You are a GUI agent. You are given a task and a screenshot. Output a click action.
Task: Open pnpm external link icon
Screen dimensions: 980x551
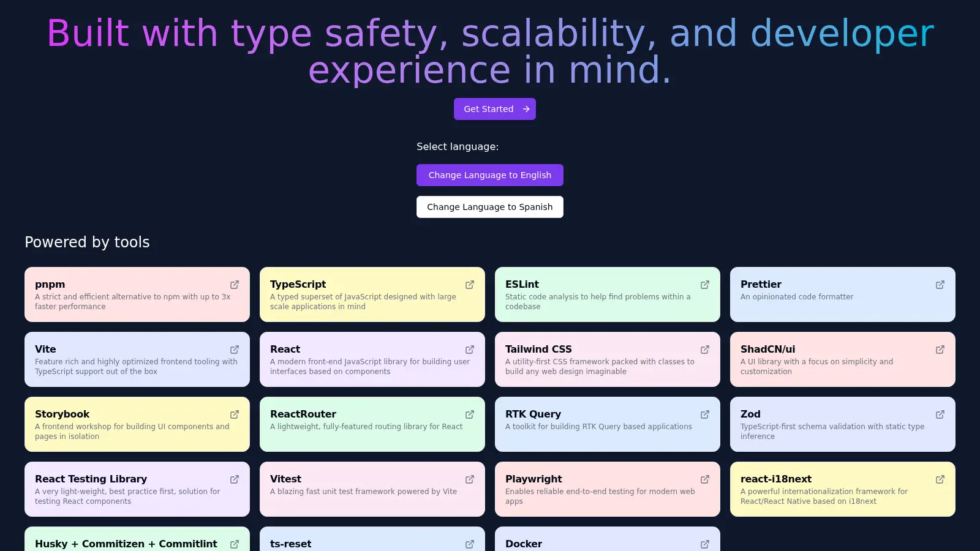(x=235, y=285)
